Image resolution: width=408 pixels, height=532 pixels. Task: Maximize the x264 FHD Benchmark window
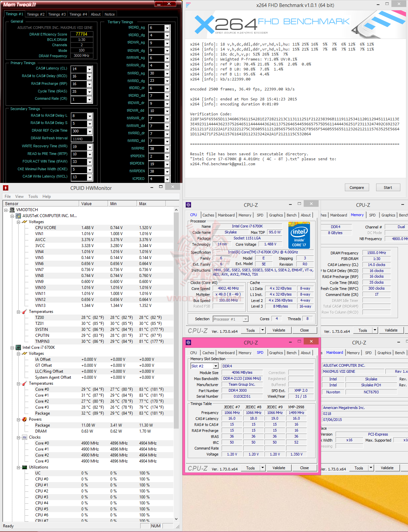[x=387, y=4]
